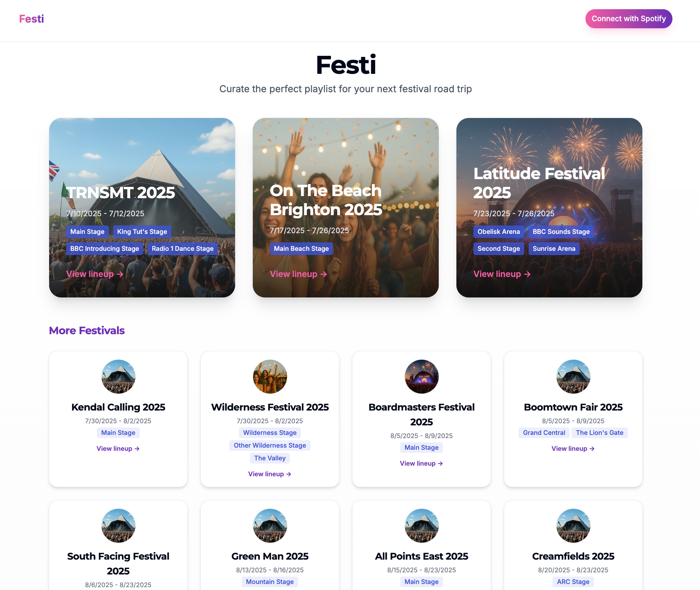This screenshot has width=700, height=590.
Task: Open View lineup for Latitude Festival 2025
Action: coord(502,274)
